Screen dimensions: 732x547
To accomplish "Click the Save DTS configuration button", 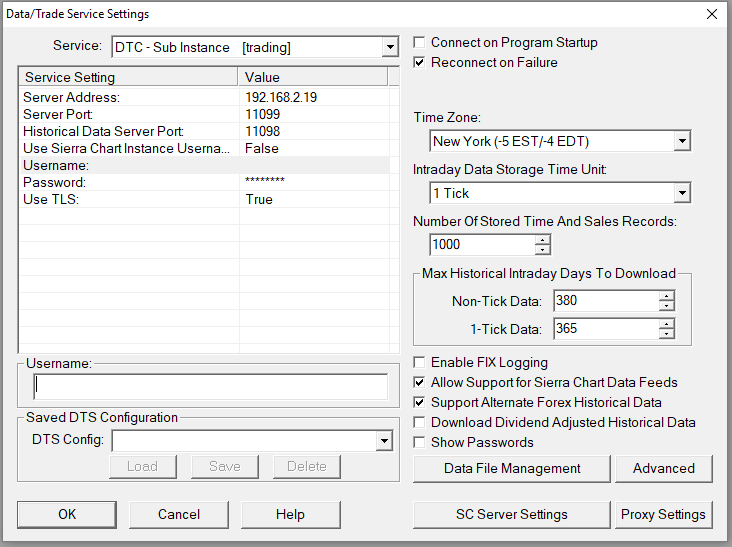I will pos(225,466).
